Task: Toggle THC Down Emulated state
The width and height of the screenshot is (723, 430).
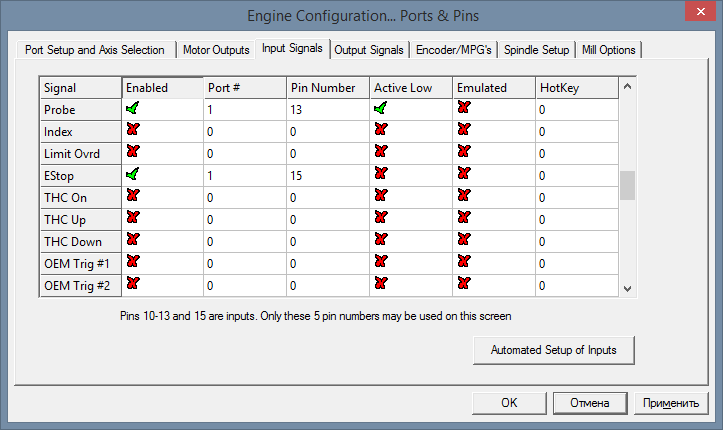Action: pos(464,241)
